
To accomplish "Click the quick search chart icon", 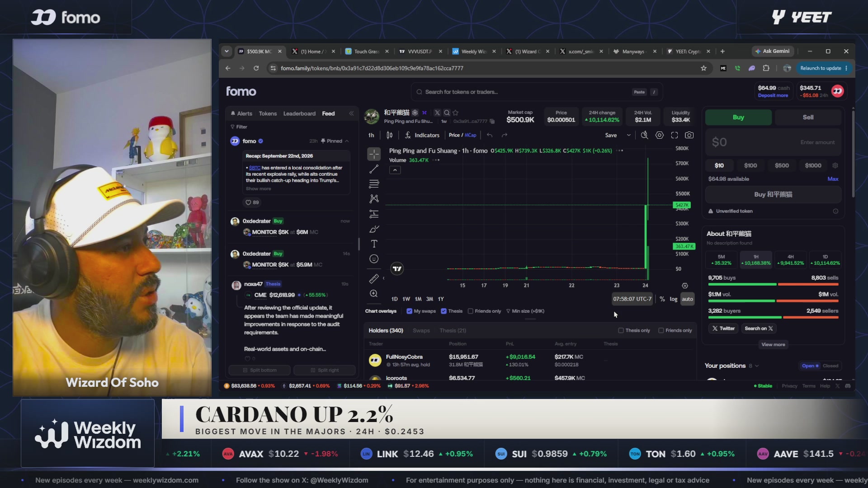I will click(x=645, y=135).
